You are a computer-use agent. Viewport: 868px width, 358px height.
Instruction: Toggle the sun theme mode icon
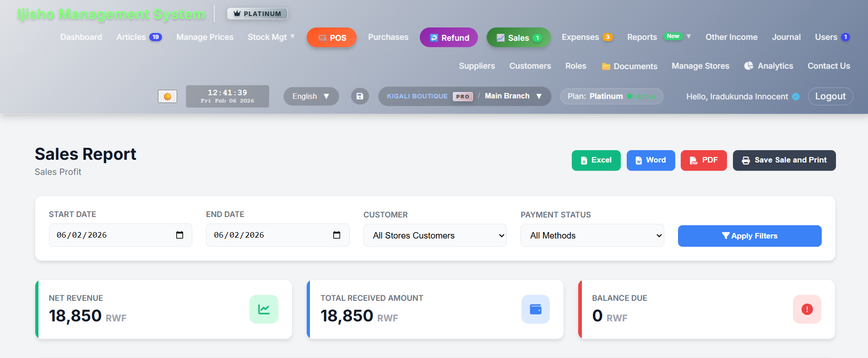[x=168, y=97]
